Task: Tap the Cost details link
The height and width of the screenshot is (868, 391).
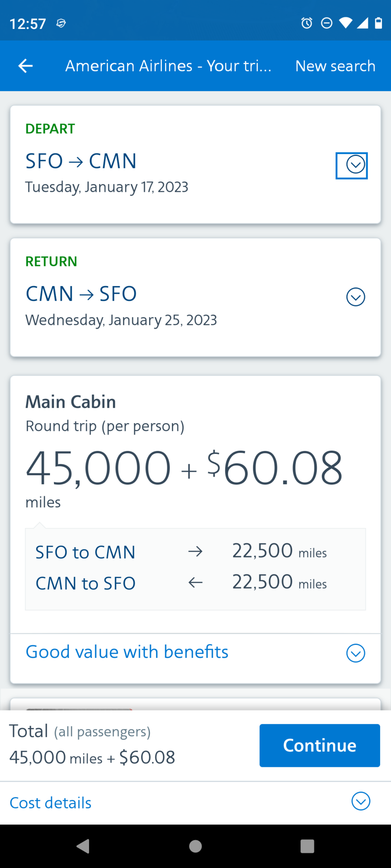Action: tap(51, 803)
